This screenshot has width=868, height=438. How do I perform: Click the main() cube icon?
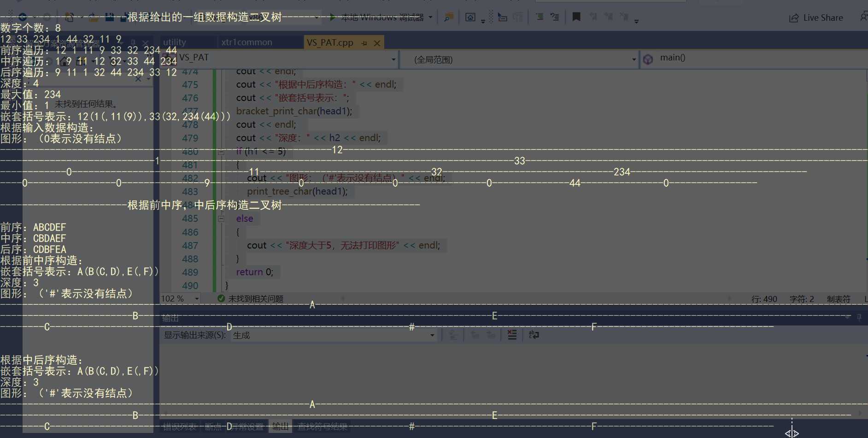[648, 59]
